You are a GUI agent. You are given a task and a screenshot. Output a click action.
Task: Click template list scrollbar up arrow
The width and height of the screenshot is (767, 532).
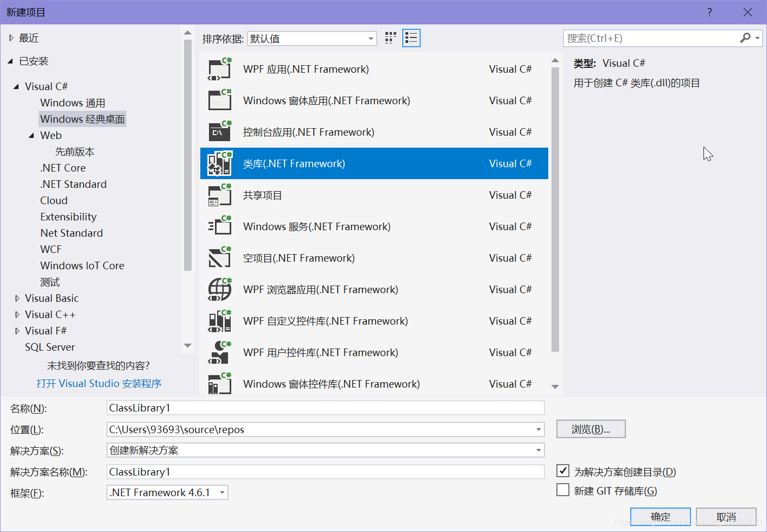(555, 60)
